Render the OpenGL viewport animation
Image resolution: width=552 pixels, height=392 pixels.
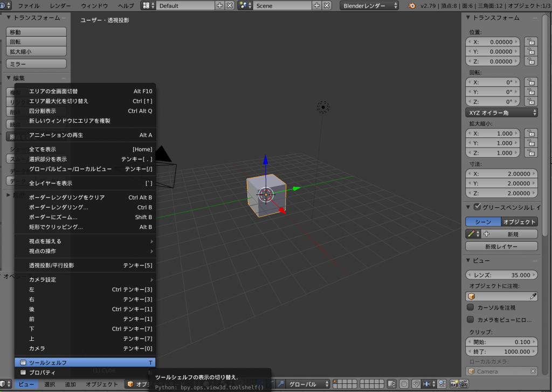tap(464, 384)
